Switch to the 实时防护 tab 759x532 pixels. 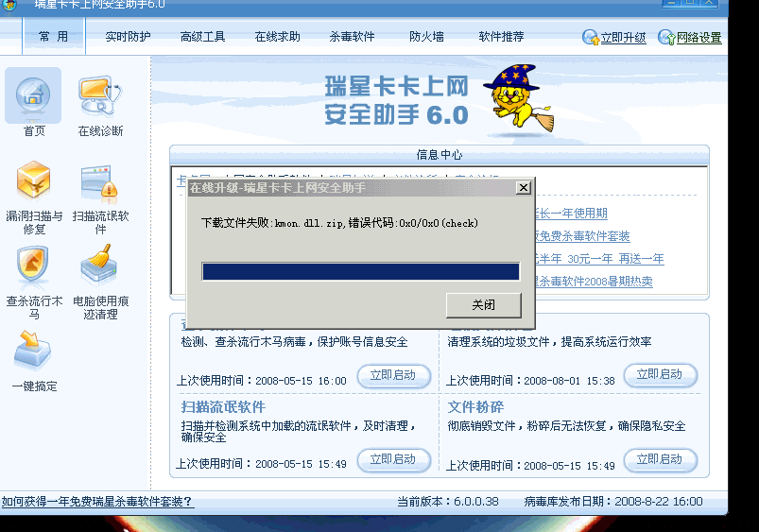(x=128, y=37)
